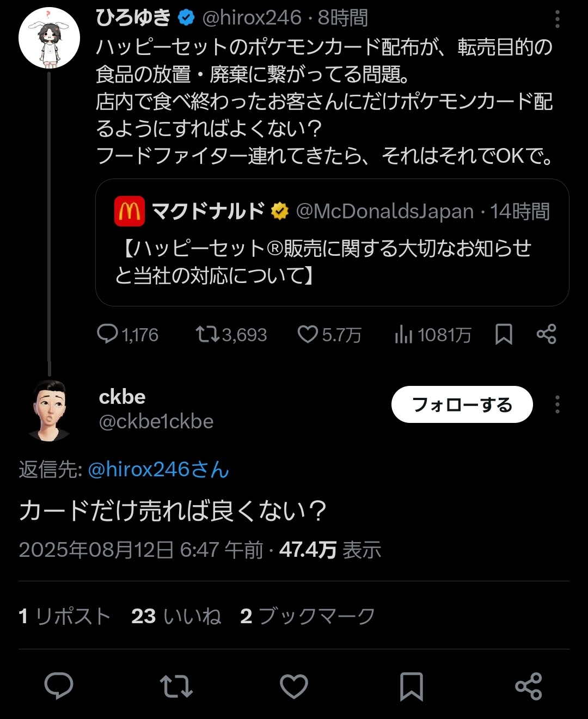View the 23 いいね likes list

pos(176,616)
